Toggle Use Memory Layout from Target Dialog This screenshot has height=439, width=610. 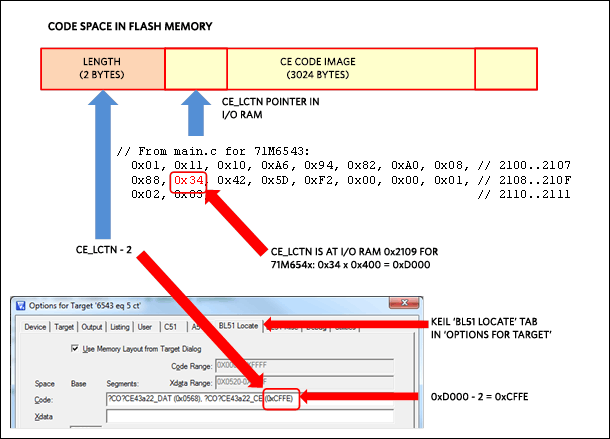tap(75, 348)
